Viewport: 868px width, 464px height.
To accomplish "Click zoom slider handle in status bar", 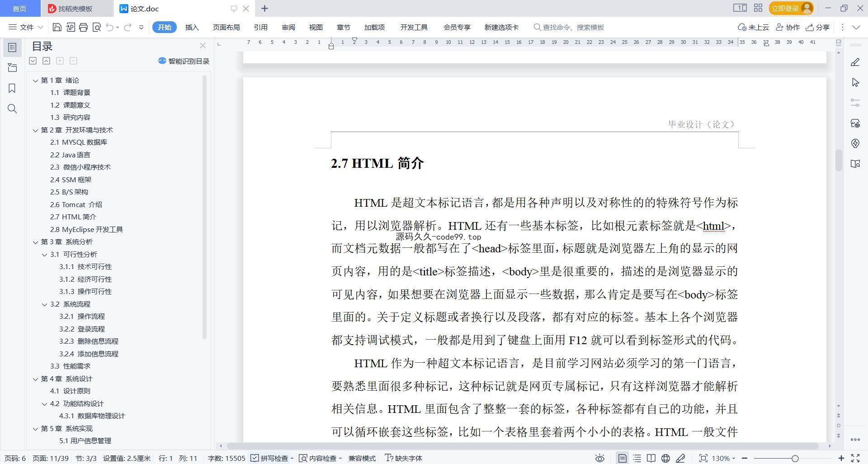I will (x=795, y=458).
